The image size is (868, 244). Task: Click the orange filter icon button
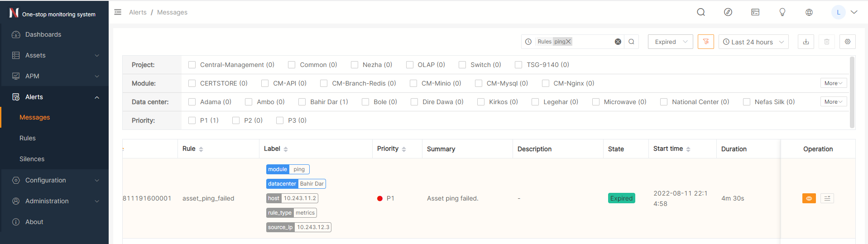coord(705,42)
